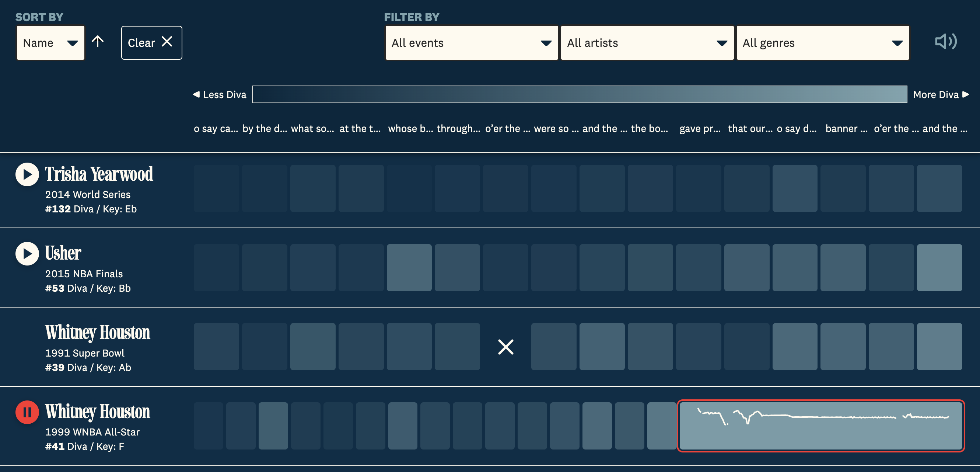Play Usher's 2015 NBA Finals performance
980x472 pixels.
click(x=27, y=253)
